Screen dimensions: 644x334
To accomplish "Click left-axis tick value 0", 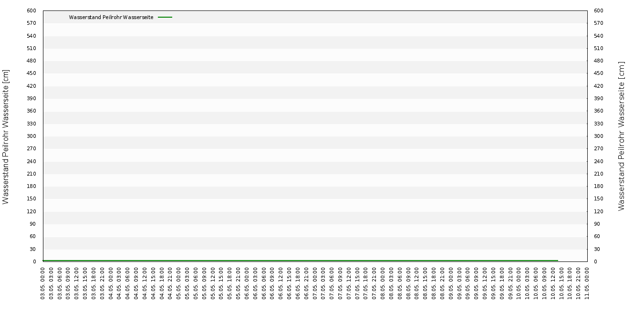I will (x=35, y=261).
